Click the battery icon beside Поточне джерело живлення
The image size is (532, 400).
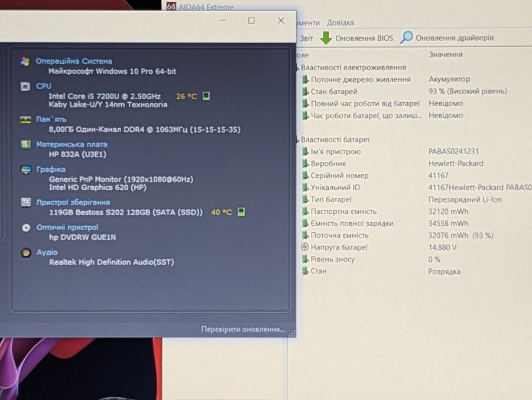click(305, 79)
